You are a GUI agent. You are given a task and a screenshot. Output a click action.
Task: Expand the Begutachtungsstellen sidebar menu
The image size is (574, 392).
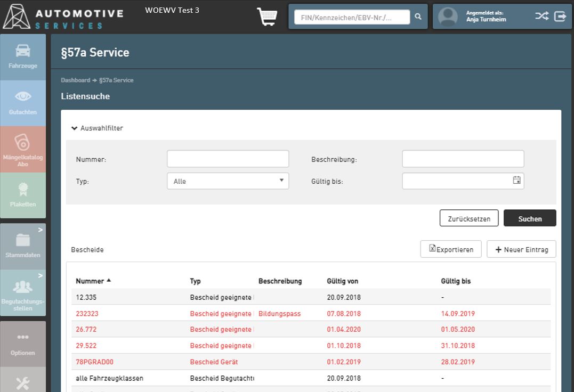click(x=23, y=293)
